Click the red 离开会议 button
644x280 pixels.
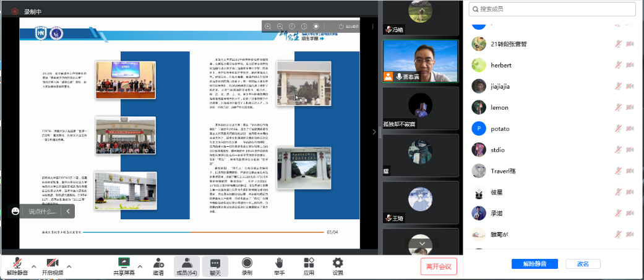(439, 267)
